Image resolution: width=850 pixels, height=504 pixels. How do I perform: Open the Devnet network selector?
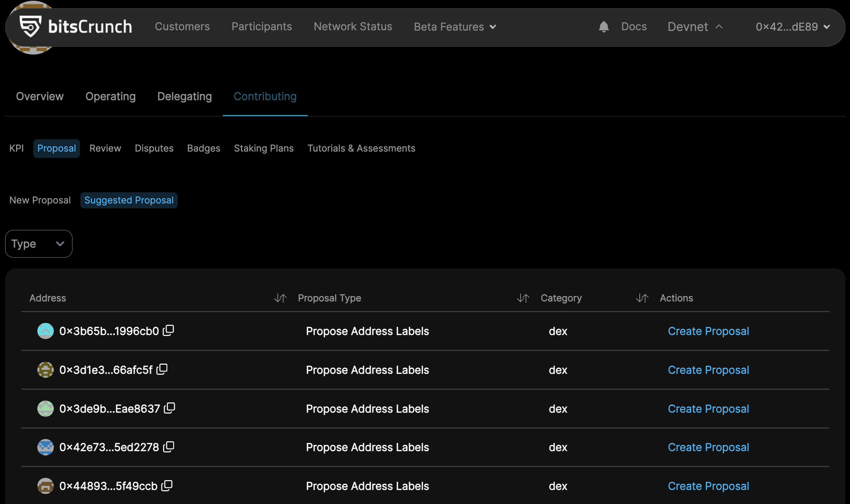[695, 27]
